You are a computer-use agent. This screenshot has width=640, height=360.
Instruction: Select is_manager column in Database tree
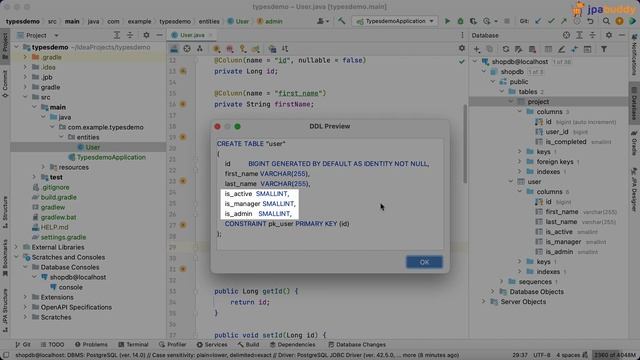pos(563,242)
